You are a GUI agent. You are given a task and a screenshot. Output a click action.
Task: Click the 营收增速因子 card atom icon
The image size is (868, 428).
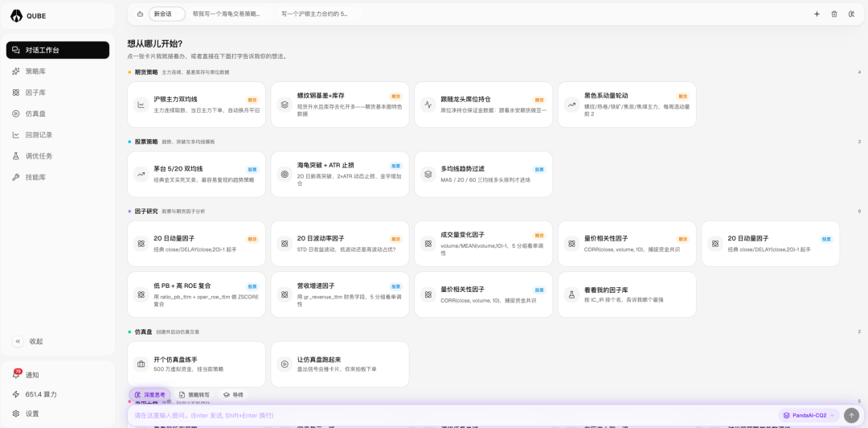[285, 294]
